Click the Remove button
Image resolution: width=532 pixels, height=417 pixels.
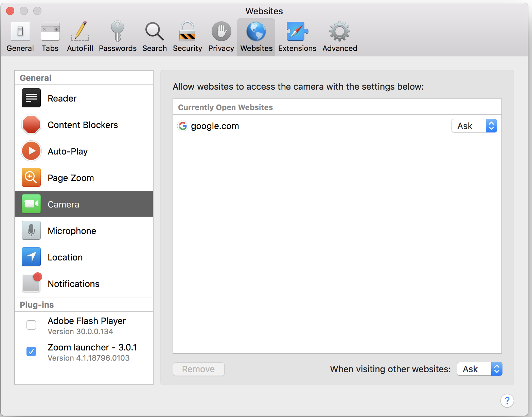(x=198, y=369)
